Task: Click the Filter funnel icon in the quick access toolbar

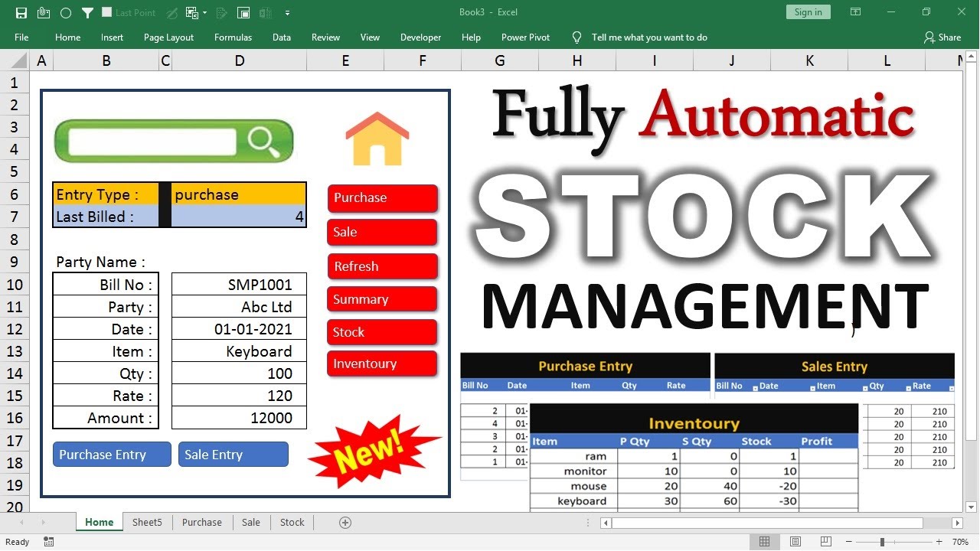Action: [87, 13]
